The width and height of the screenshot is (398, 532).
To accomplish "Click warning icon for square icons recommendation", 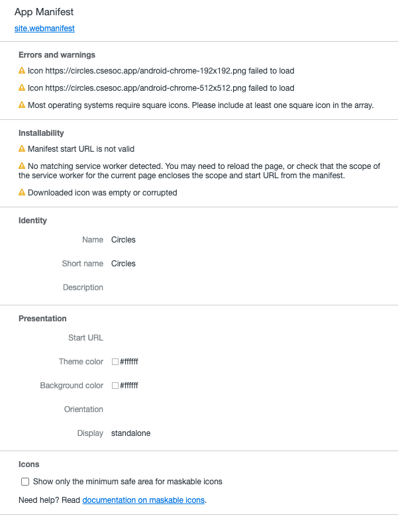I will (21, 105).
